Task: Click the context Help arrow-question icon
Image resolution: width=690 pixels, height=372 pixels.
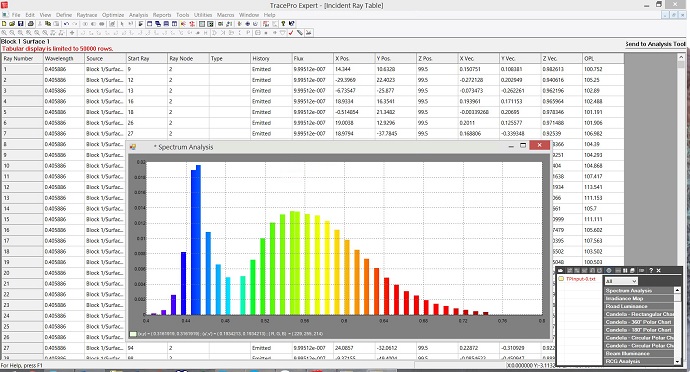Action: (x=291, y=24)
